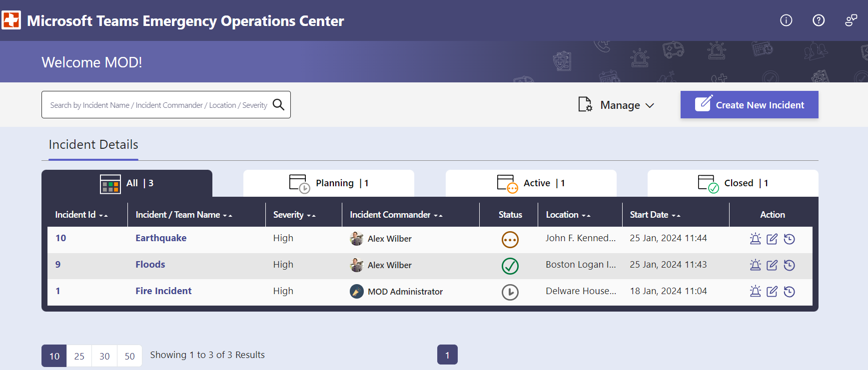868x370 pixels.
Task: Open active dashboard for Earthquake incident
Action: (x=756, y=239)
